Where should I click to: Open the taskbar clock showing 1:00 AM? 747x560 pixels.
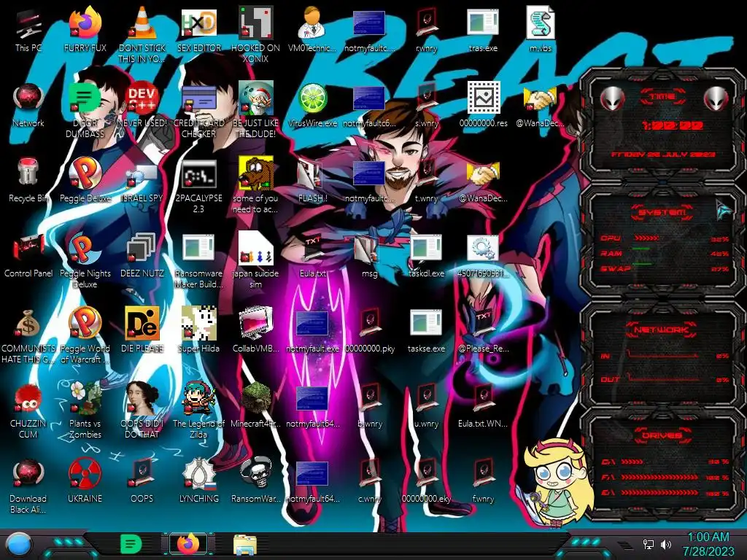click(708, 544)
